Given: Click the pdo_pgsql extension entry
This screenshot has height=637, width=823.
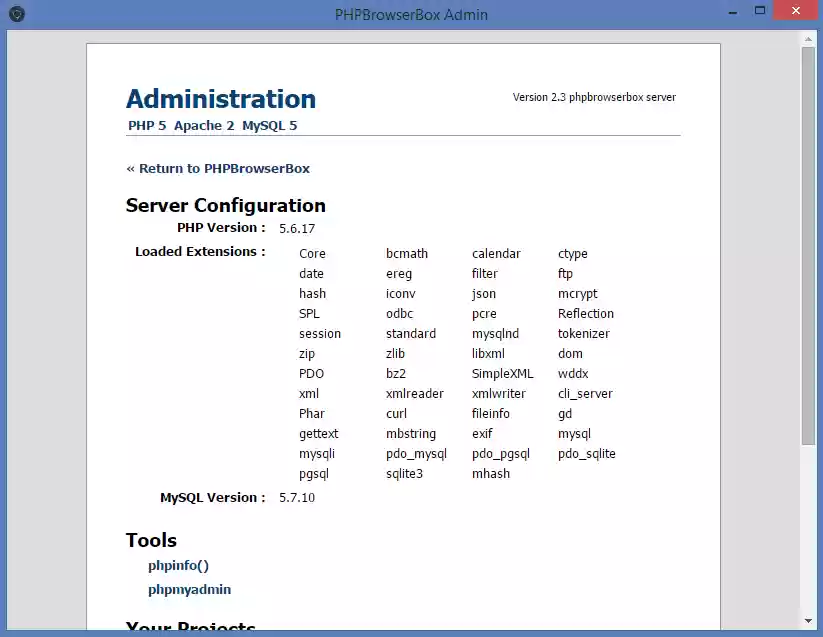Looking at the screenshot, I should (501, 454).
